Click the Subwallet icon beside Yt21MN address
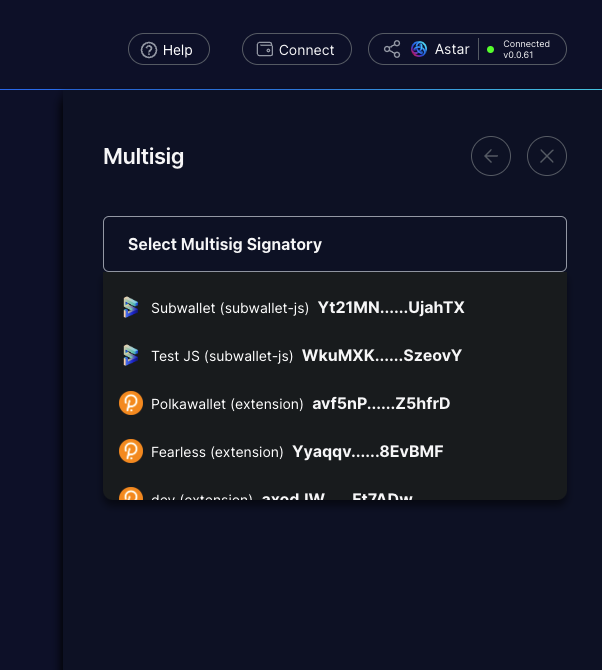 130,308
